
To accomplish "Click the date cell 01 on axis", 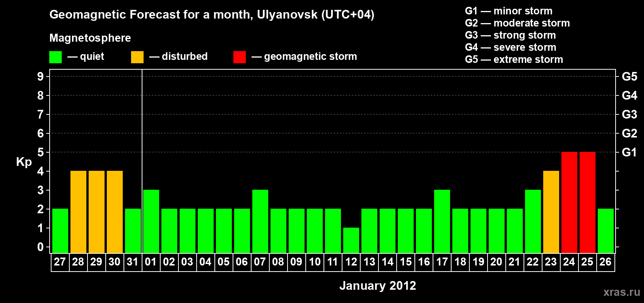I will pos(151,262).
